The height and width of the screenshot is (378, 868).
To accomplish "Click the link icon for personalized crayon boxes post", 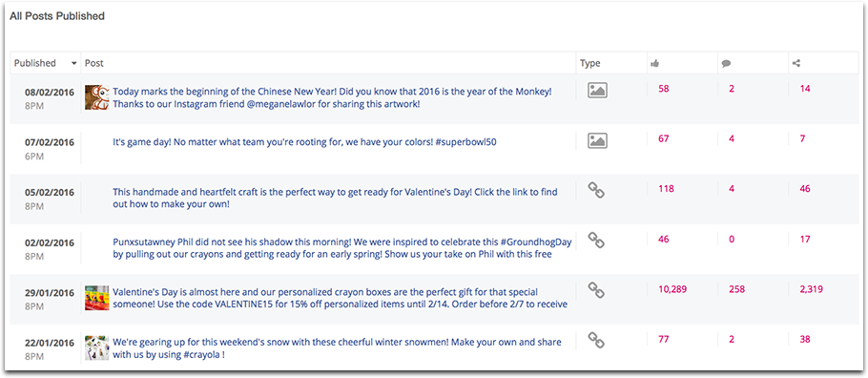I will pyautogui.click(x=596, y=290).
